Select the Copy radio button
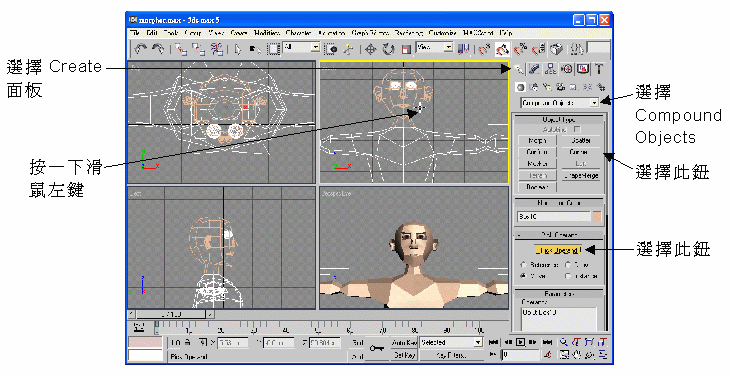The height and width of the screenshot is (376, 730). click(x=568, y=265)
